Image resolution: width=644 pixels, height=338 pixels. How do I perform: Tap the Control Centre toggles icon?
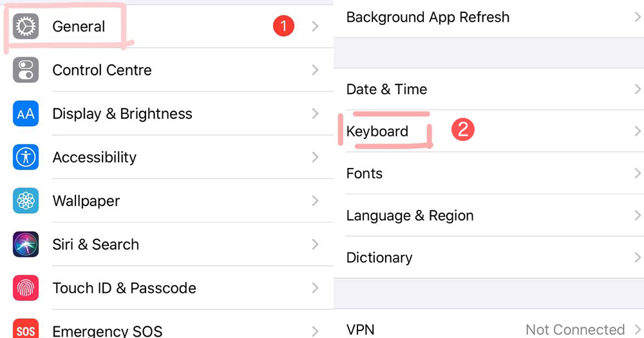[26, 70]
